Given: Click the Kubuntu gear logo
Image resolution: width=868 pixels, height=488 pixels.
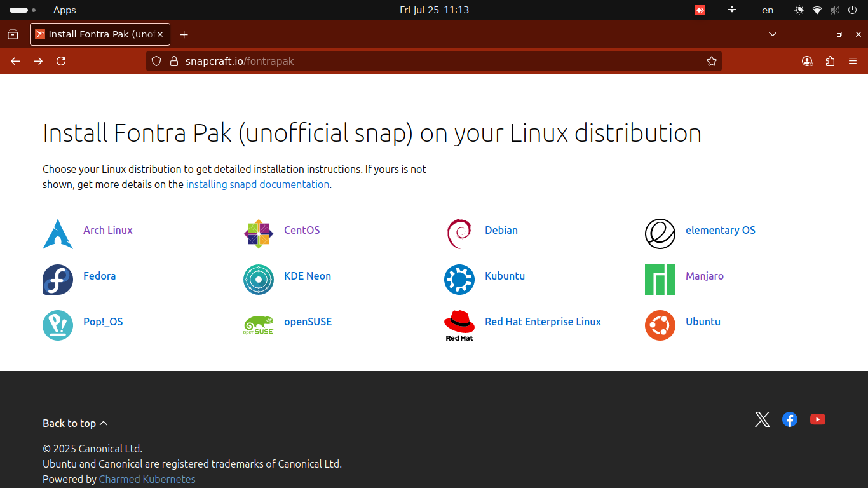Looking at the screenshot, I should [x=459, y=280].
